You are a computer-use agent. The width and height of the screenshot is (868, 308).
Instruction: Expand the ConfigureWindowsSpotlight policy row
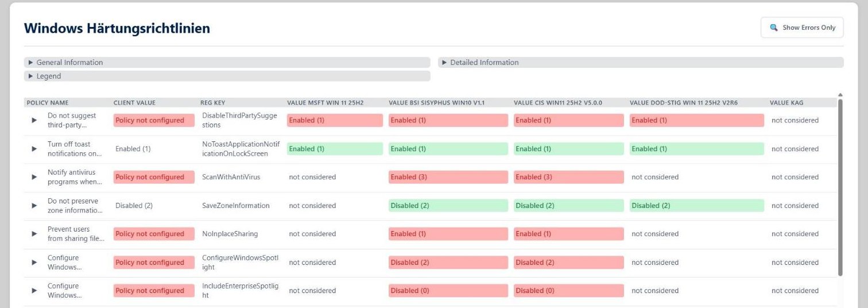(34, 263)
